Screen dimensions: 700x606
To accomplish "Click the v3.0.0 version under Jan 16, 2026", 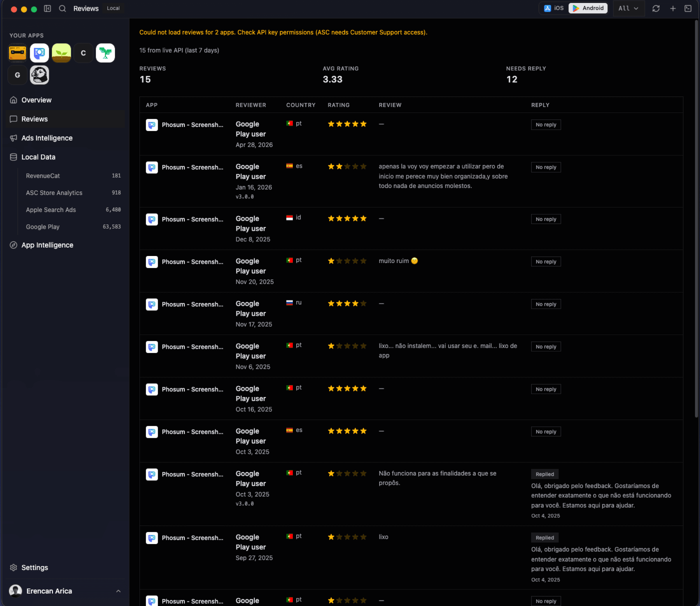I will (x=245, y=196).
